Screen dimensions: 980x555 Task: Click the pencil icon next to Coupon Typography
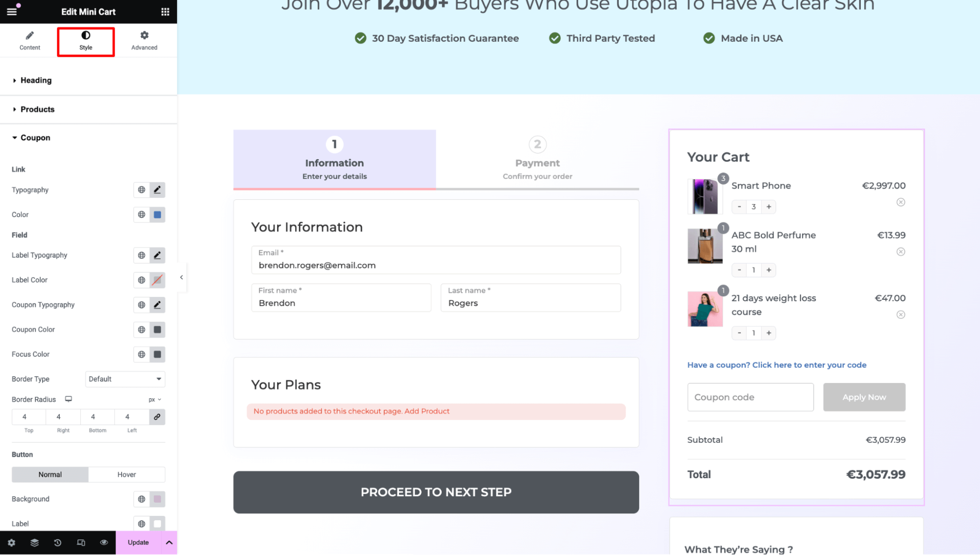pyautogui.click(x=157, y=305)
